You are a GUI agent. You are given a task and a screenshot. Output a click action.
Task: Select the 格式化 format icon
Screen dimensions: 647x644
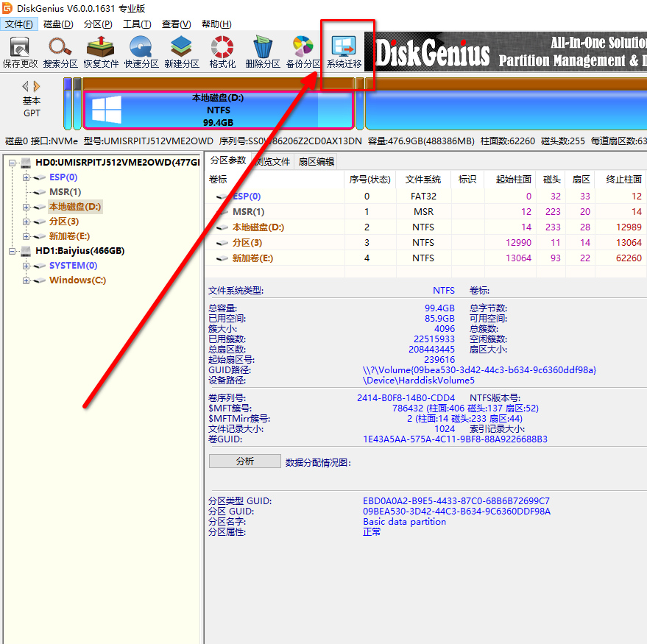click(222, 52)
